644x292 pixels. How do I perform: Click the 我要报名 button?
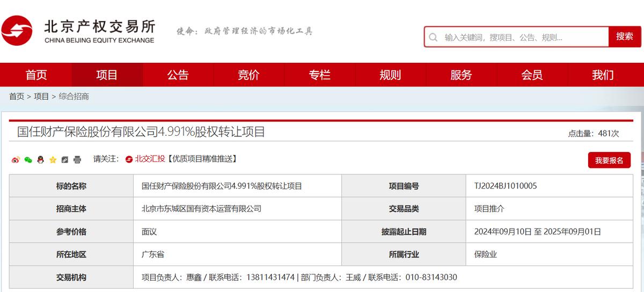pyautogui.click(x=609, y=160)
